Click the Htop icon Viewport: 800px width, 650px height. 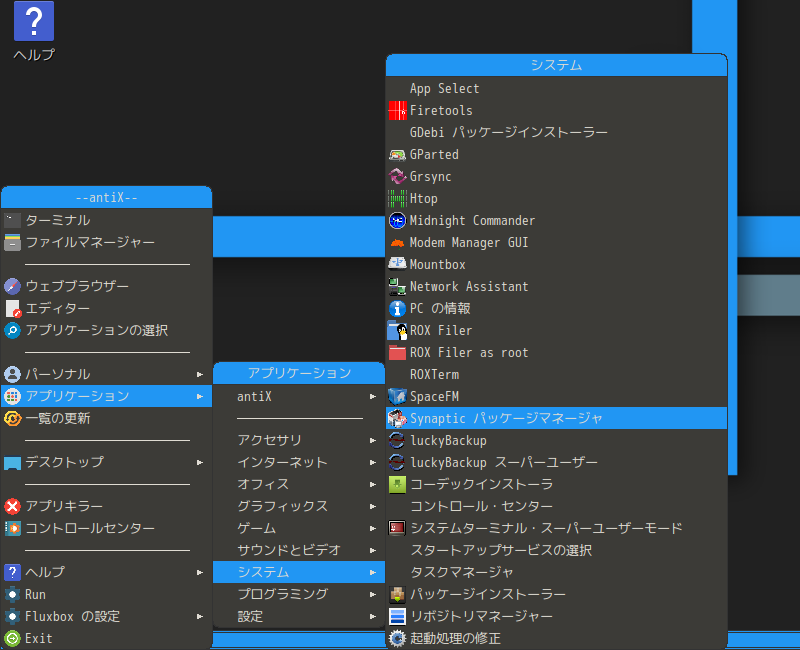pyautogui.click(x=397, y=198)
